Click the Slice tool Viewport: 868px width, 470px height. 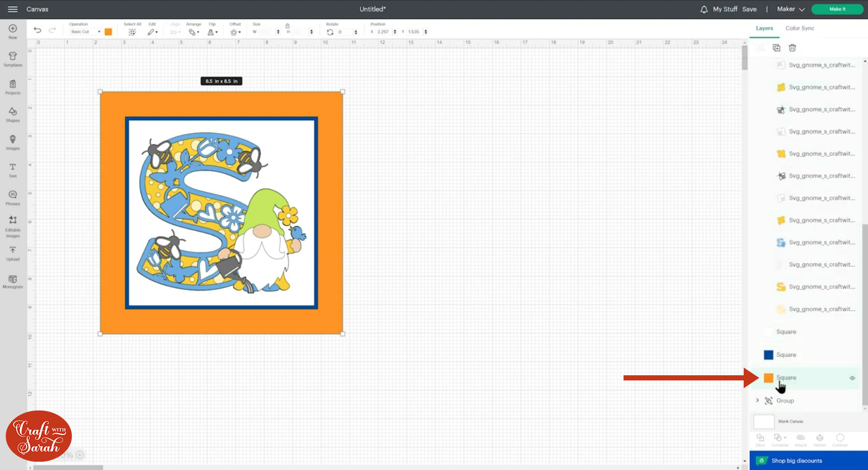point(760,440)
